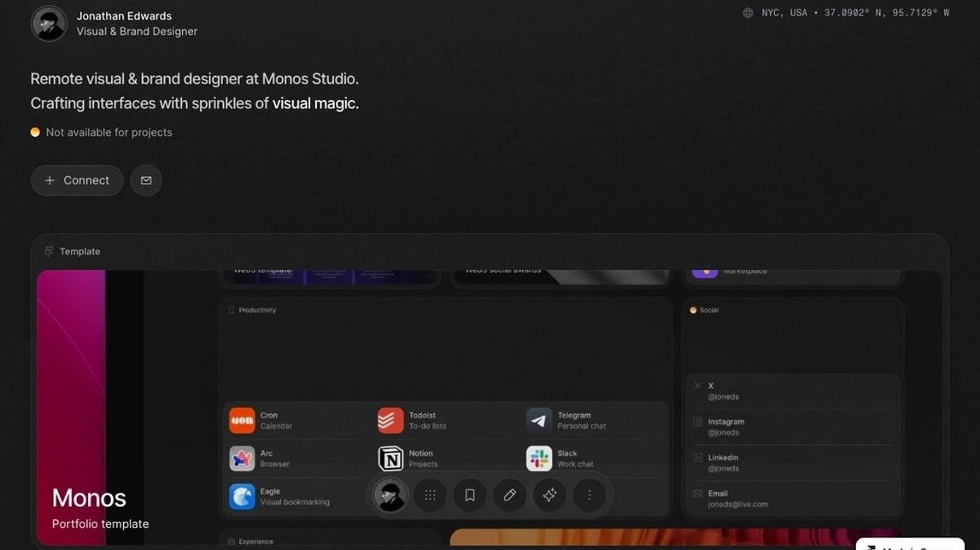Click the avatar in the floating toolbar
Screen dimensions: 980x550
390,495
